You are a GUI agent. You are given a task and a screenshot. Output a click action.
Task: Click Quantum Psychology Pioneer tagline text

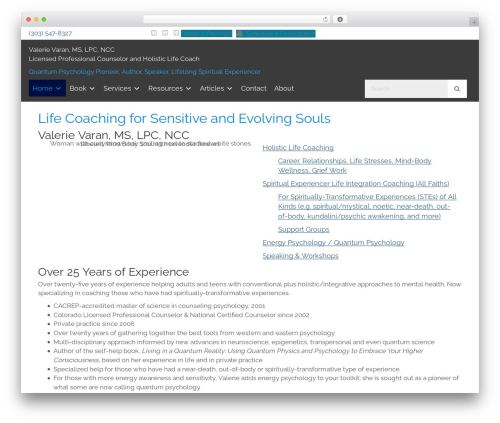(144, 72)
